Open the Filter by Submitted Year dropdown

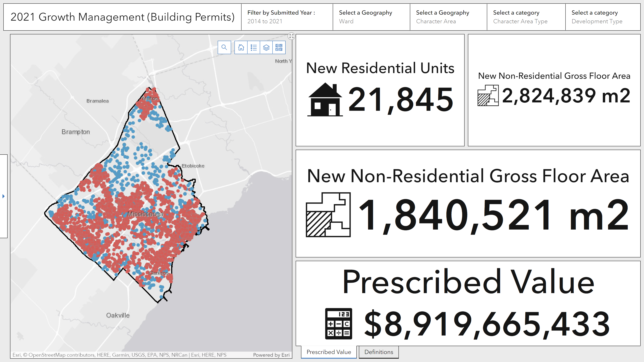tap(287, 17)
